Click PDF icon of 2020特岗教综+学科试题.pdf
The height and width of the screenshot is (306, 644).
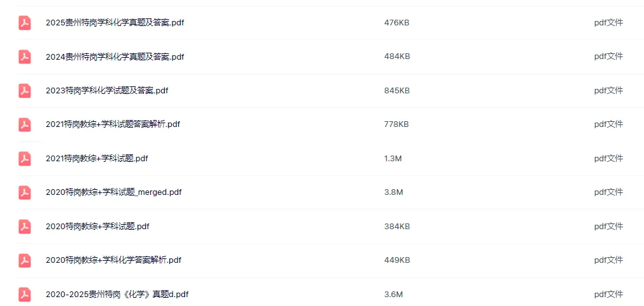(25, 226)
